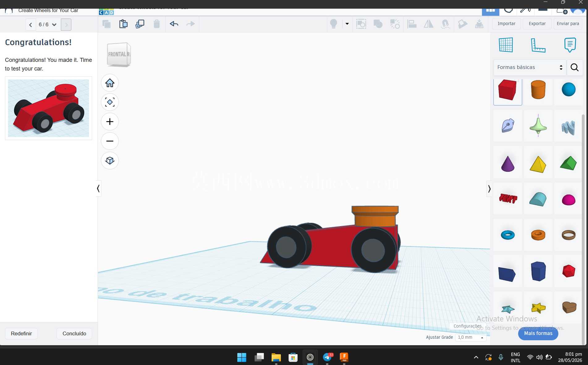Image resolution: width=588 pixels, height=365 pixels.
Task: Click the Concluído button
Action: tap(74, 333)
